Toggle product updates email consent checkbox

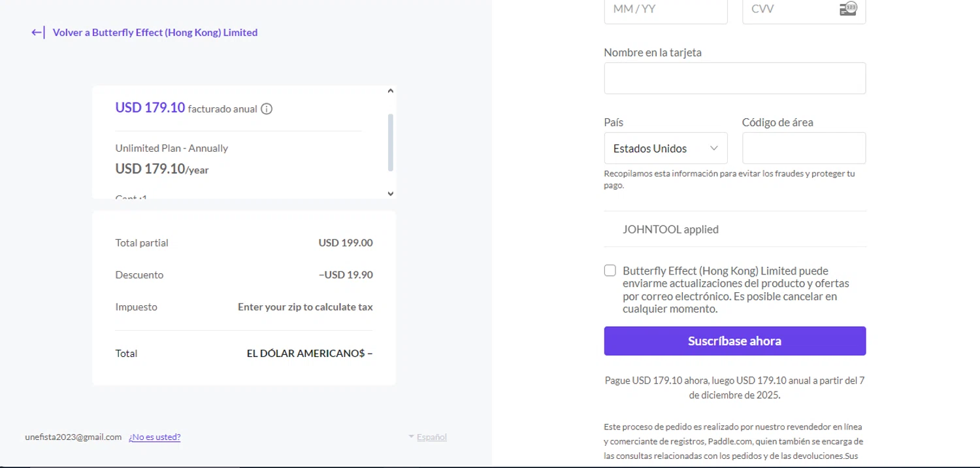pos(610,271)
